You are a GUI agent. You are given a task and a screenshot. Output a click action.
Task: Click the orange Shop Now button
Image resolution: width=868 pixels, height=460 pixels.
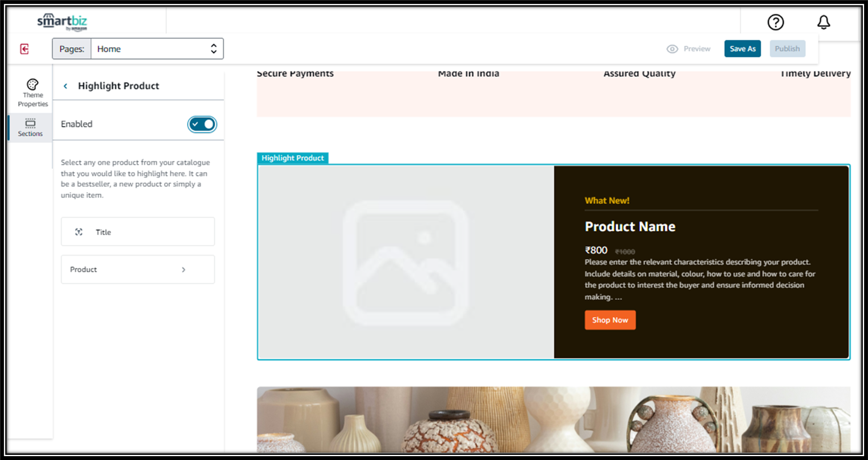tap(610, 320)
